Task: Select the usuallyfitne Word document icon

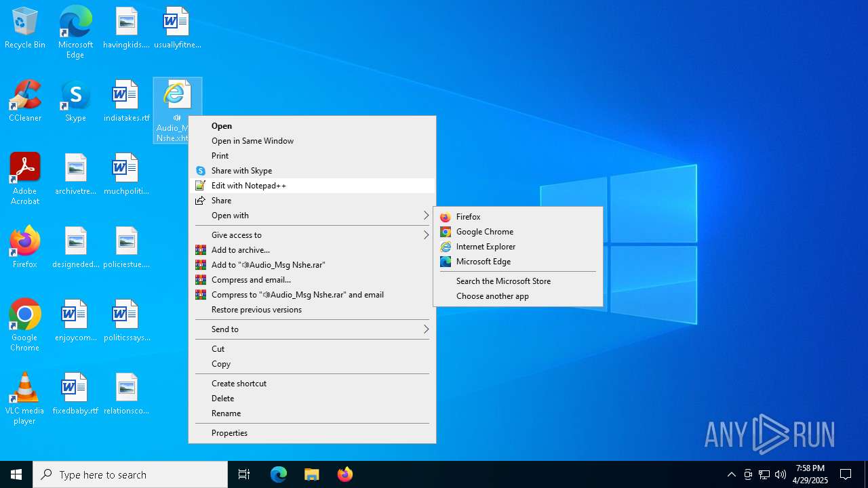Action: point(177,28)
